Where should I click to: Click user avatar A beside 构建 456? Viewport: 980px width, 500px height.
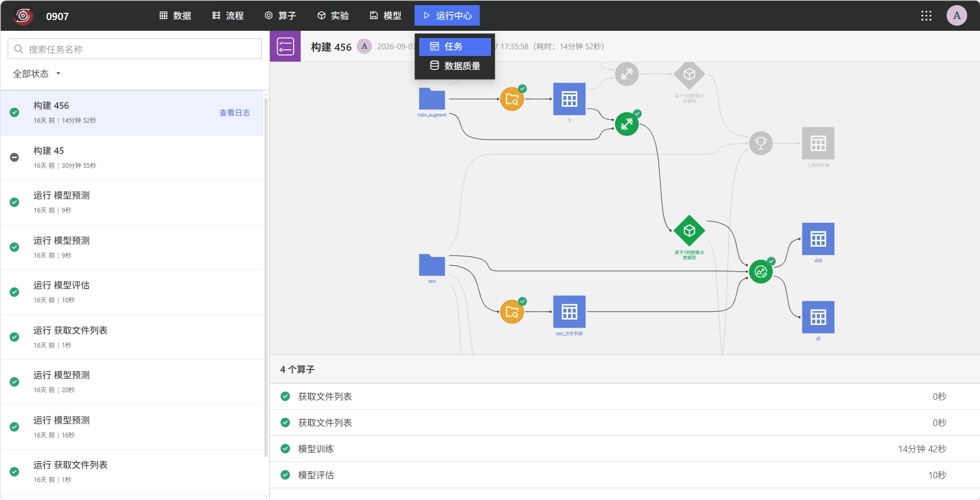click(364, 46)
